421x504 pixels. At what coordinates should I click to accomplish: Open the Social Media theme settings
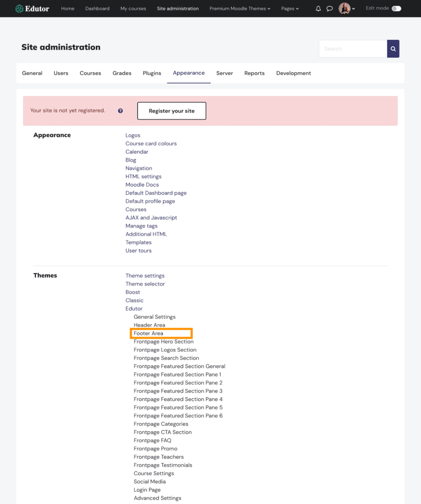150,481
